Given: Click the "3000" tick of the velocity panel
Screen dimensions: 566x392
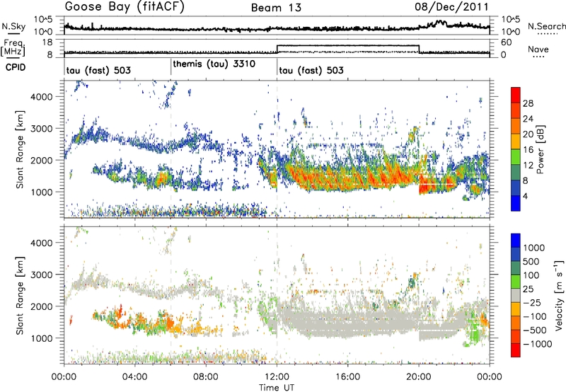Looking at the screenshot, I should (x=42, y=275).
